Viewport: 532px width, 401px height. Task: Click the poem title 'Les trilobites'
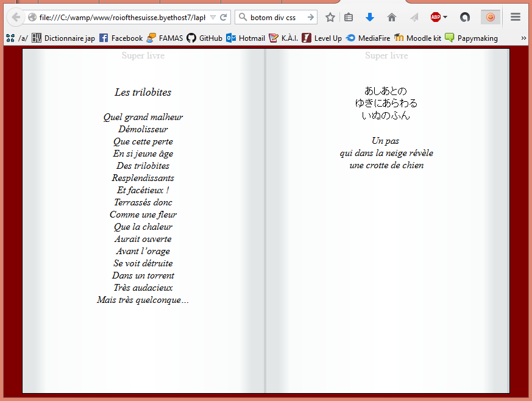click(x=143, y=92)
